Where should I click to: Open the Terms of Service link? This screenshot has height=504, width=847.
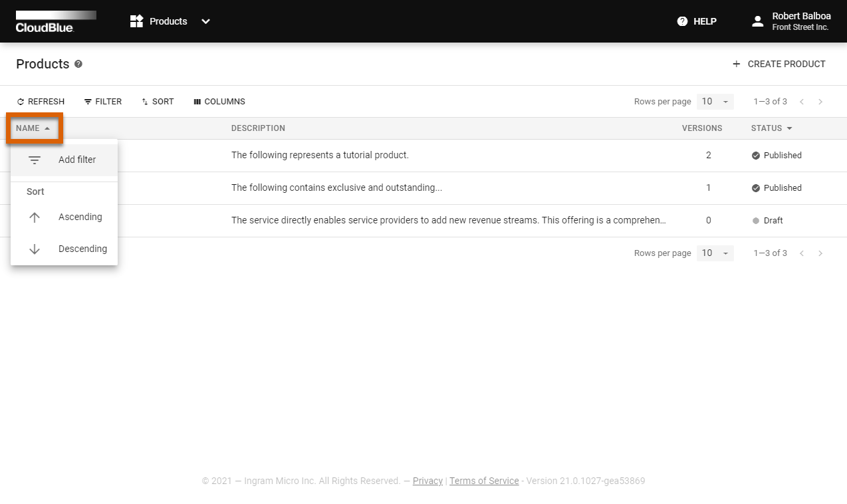pyautogui.click(x=484, y=481)
